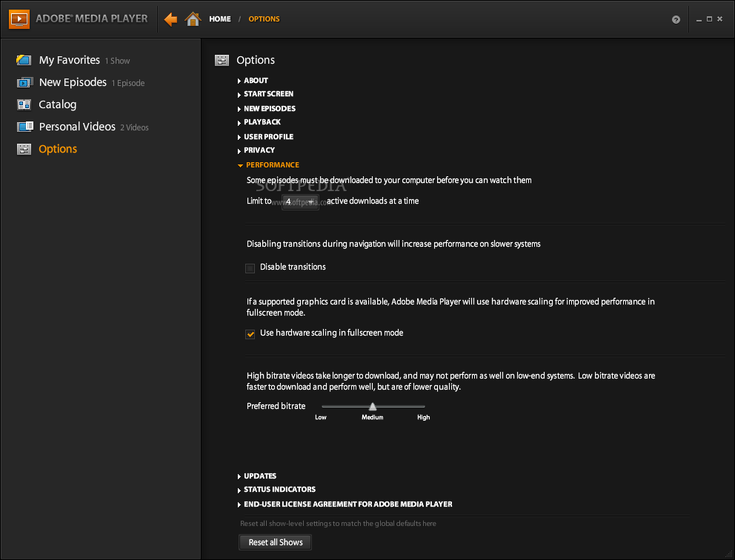Open Personal Videos in the sidebar

point(77,127)
